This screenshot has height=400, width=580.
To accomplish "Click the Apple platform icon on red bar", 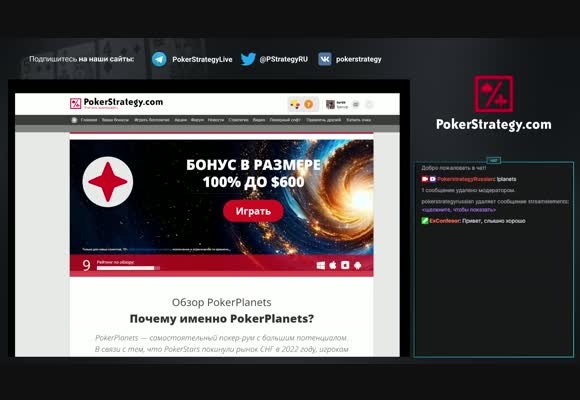I will coord(333,265).
